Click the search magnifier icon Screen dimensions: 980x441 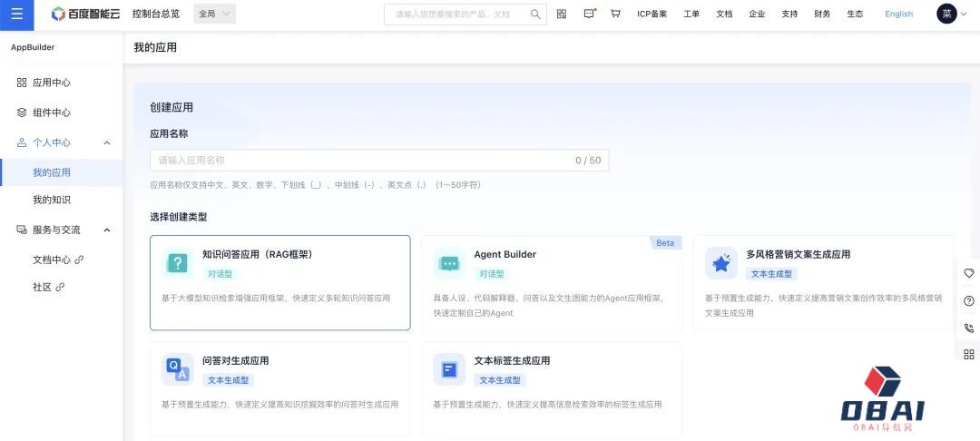tap(535, 15)
